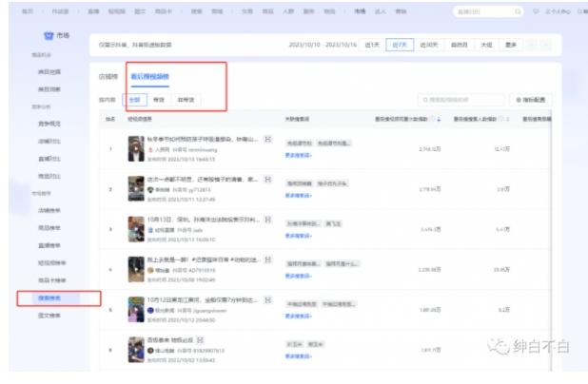Select the 近1天 time range button
The image size is (588, 384).
(x=374, y=45)
